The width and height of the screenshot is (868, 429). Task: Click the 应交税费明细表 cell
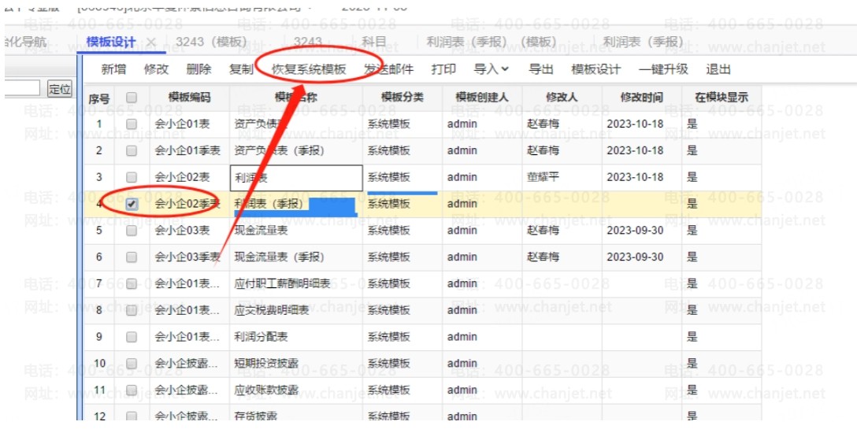(x=296, y=311)
